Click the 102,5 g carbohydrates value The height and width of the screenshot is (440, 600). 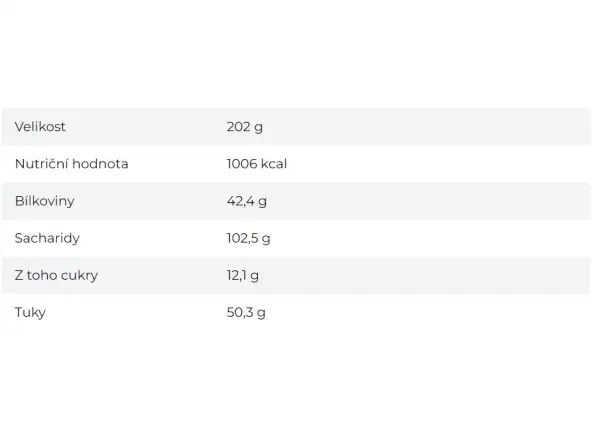pyautogui.click(x=249, y=238)
